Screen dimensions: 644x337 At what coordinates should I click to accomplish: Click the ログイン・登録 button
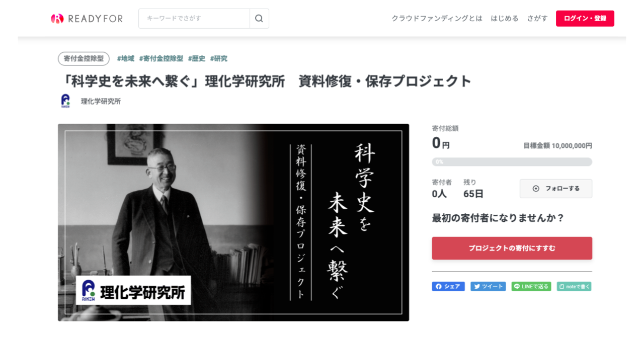click(x=585, y=19)
